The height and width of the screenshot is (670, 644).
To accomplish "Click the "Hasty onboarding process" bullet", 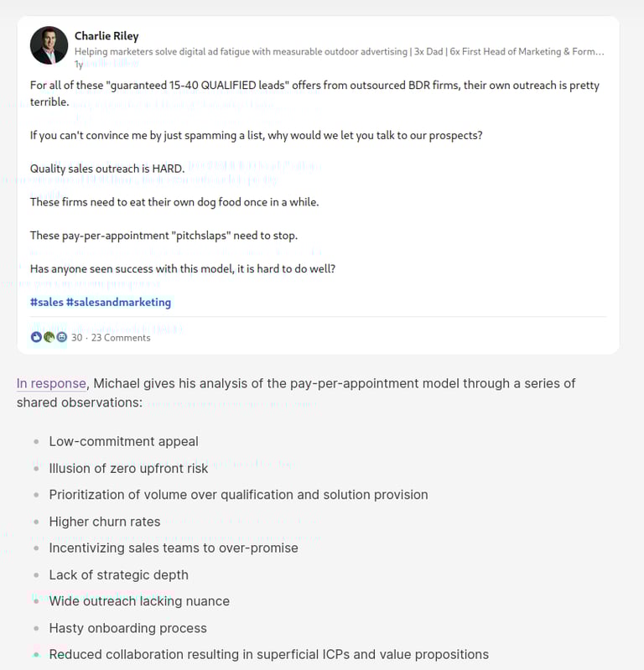I will 127,628.
